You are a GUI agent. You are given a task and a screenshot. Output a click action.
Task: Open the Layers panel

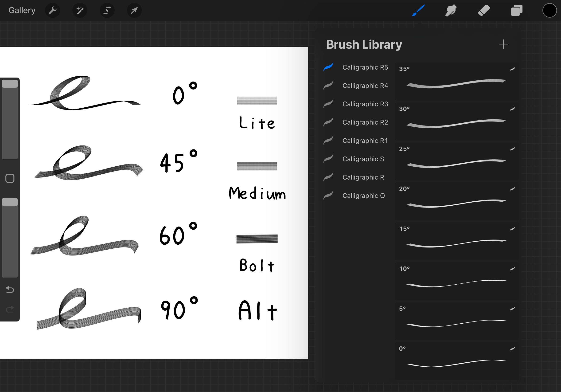(517, 11)
